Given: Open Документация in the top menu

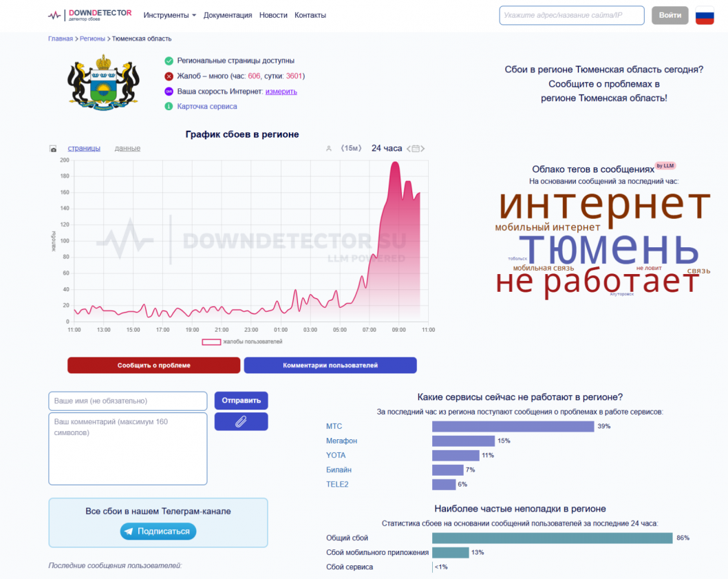Looking at the screenshot, I should click(x=228, y=15).
